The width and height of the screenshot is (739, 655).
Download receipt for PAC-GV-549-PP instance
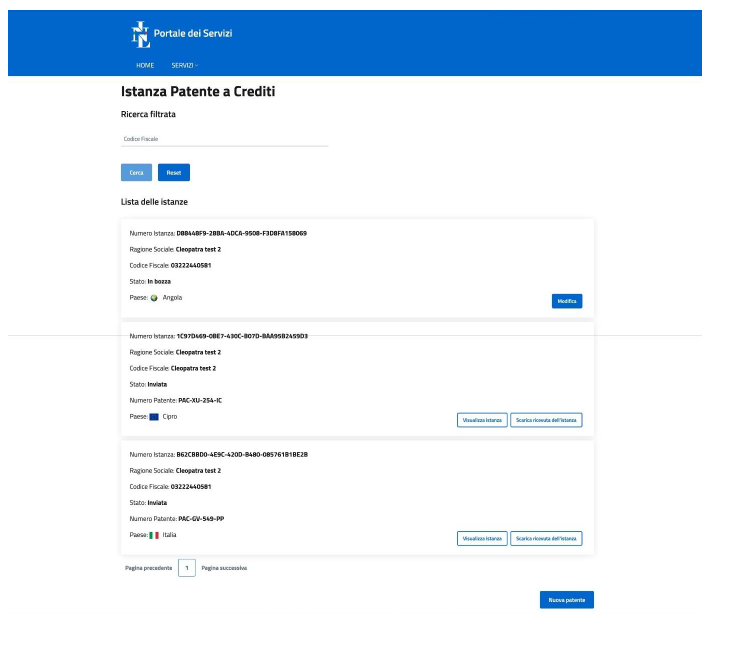(x=546, y=539)
